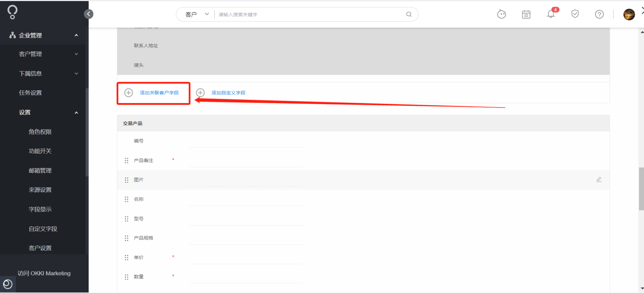Click the shield checkmark icon
This screenshot has width=644, height=293.
point(575,14)
